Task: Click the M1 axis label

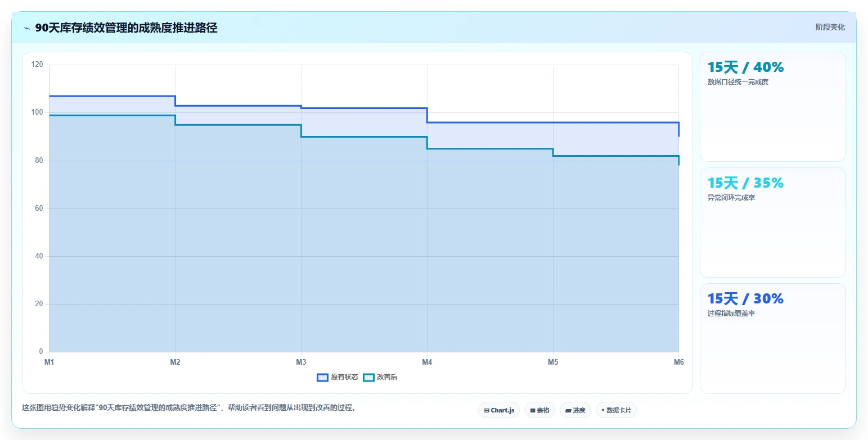Action: 50,362
